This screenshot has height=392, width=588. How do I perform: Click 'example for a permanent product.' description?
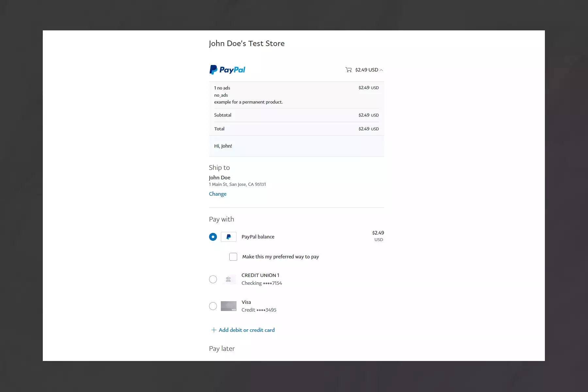(x=249, y=102)
